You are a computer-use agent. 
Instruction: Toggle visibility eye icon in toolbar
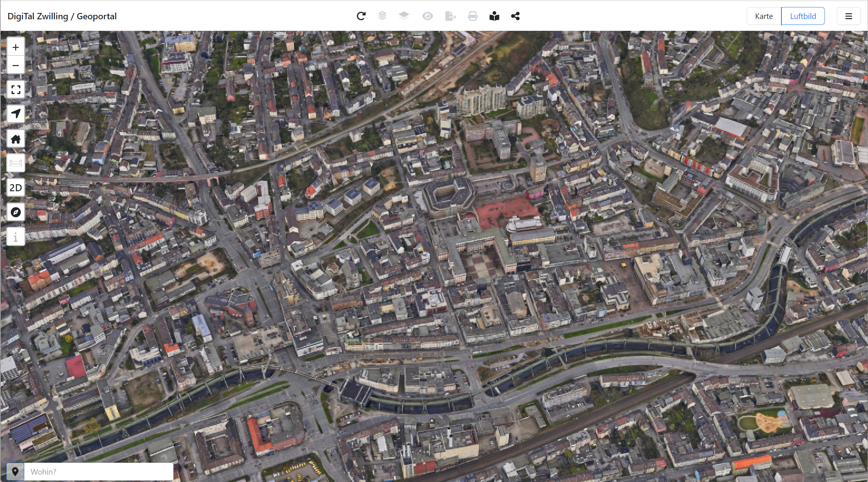[428, 16]
